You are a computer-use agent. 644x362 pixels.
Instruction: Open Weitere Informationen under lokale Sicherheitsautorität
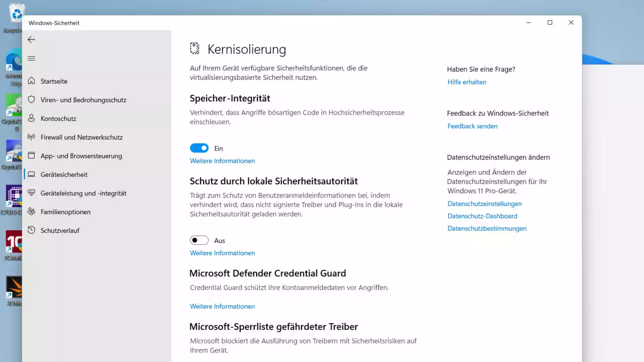(222, 253)
